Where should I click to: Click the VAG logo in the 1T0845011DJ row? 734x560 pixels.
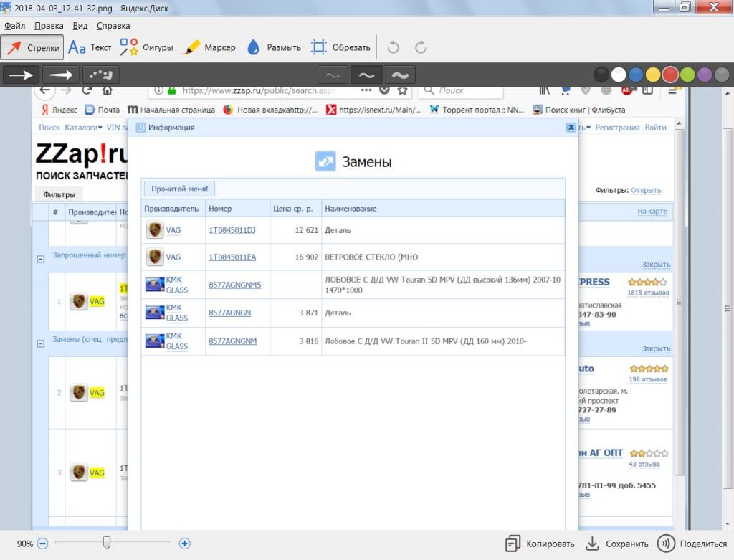coord(155,230)
